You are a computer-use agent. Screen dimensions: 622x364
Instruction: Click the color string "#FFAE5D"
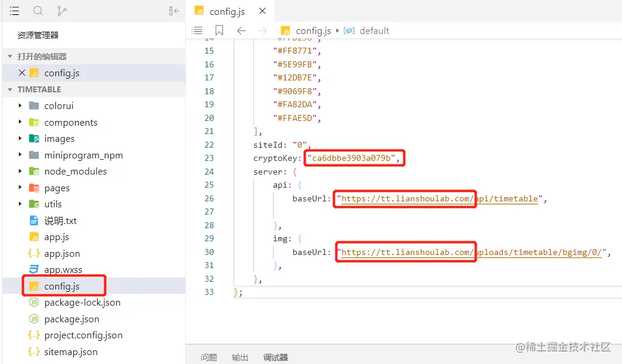click(295, 118)
